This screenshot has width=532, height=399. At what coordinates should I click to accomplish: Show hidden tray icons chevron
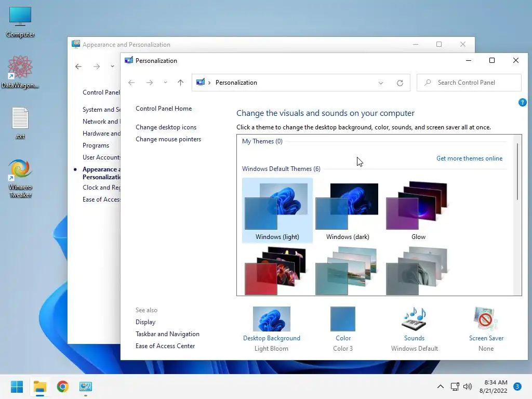pyautogui.click(x=441, y=387)
